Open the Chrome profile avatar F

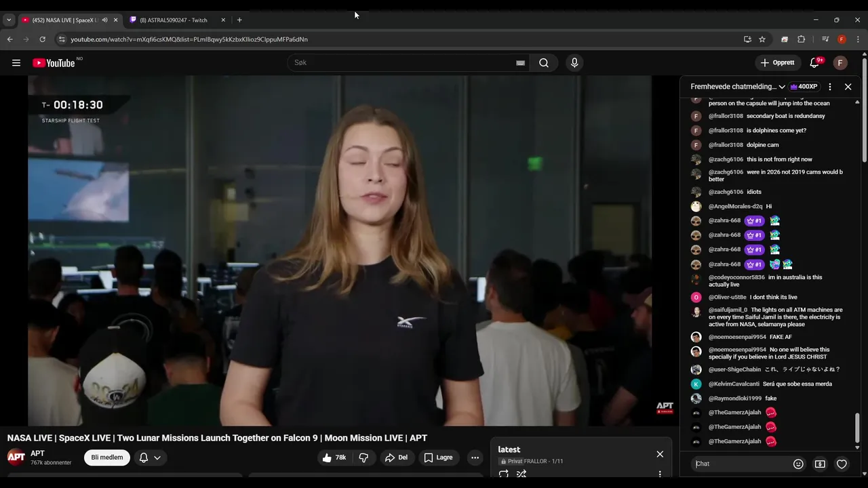842,39
